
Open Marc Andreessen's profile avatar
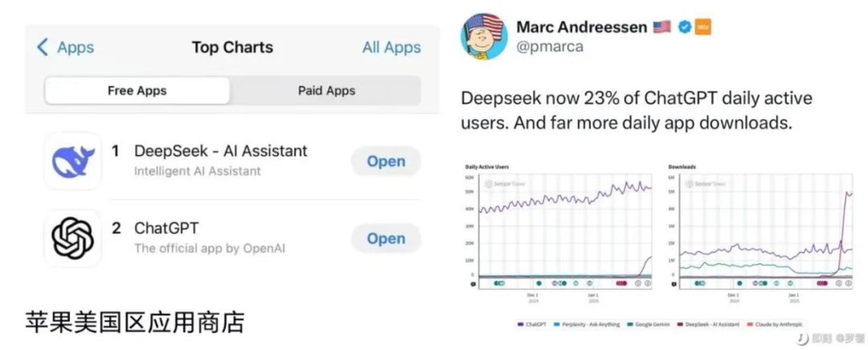(484, 36)
